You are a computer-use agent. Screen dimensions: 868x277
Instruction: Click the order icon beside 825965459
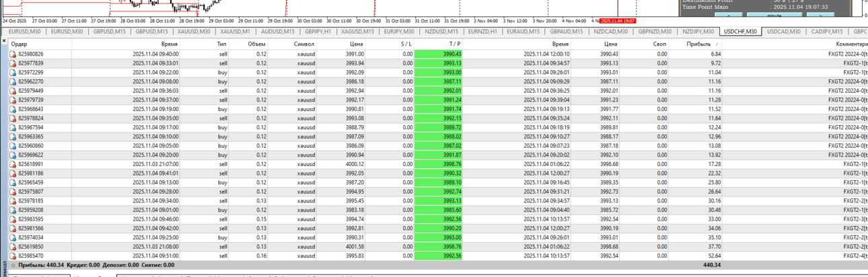13,182
